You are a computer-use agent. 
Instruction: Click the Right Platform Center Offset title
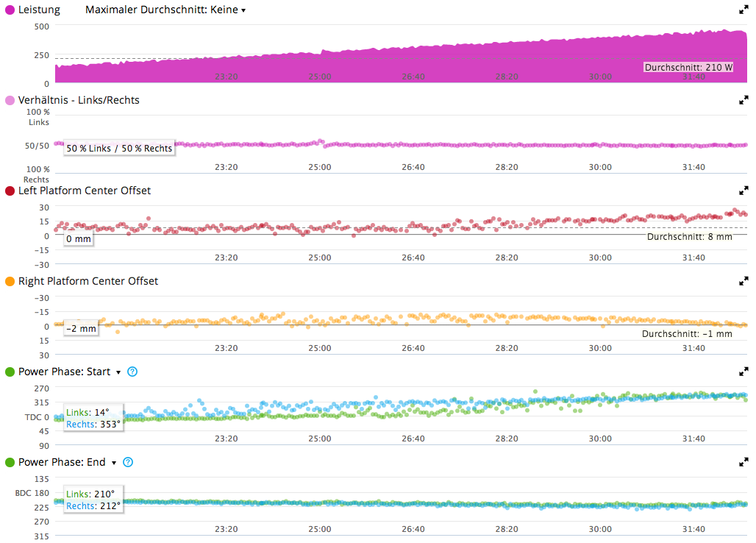[x=88, y=281]
